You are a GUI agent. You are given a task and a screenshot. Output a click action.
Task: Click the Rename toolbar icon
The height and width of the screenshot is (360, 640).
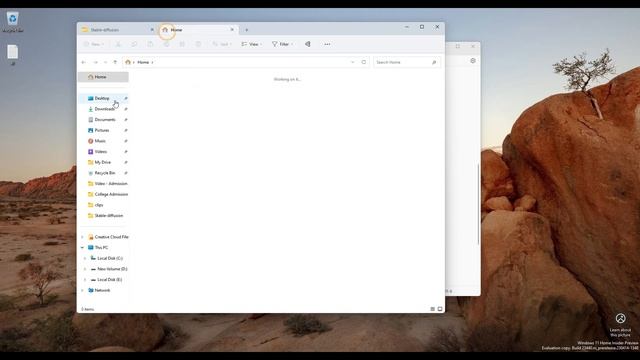167,44
